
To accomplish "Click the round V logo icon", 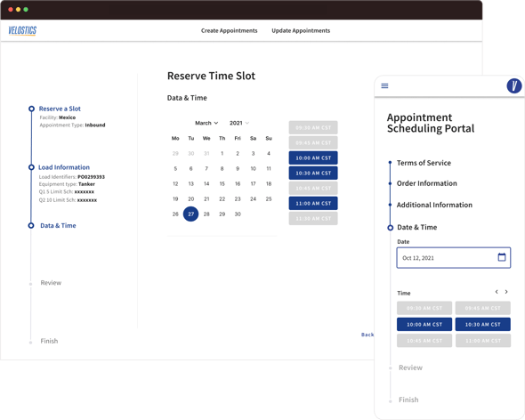I will 514,85.
